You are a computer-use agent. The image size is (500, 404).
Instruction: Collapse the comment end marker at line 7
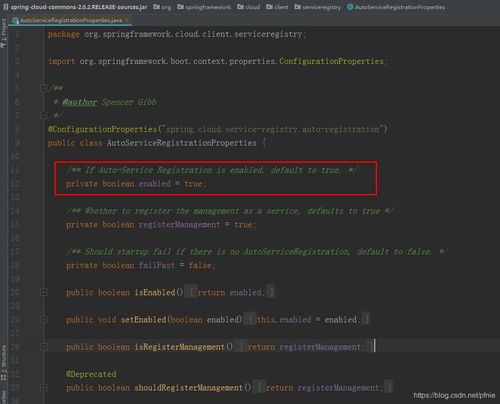pyautogui.click(x=43, y=115)
